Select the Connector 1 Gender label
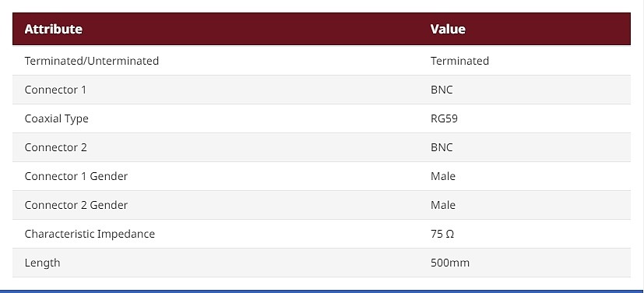 (76, 176)
